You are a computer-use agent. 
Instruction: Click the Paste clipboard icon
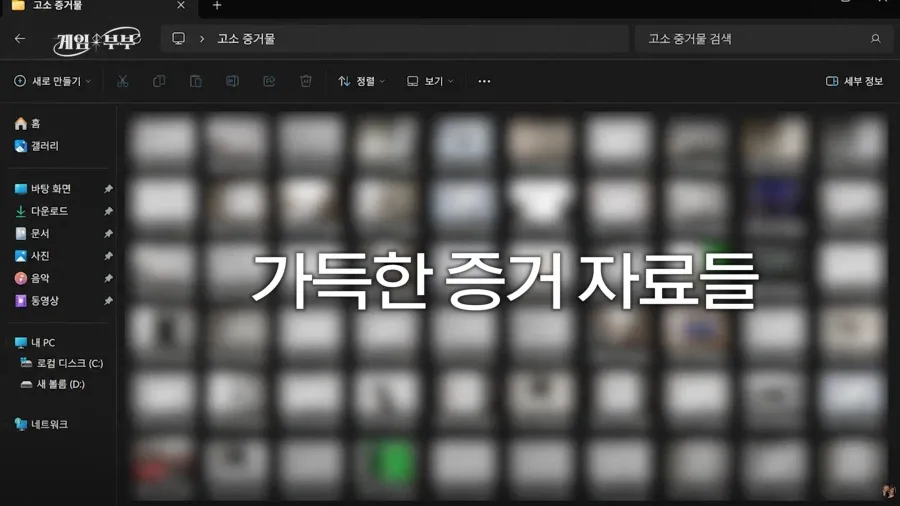tap(196, 81)
